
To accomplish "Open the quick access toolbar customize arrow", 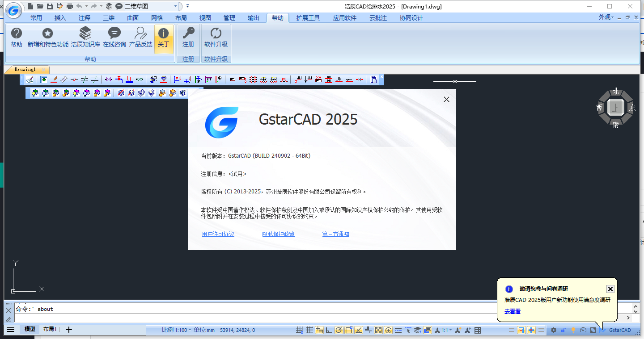I will click(x=187, y=6).
